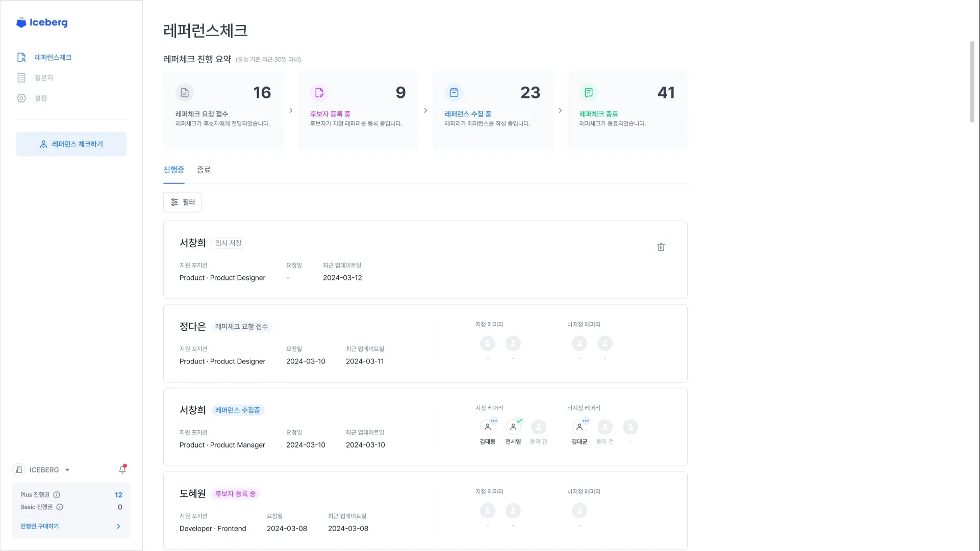This screenshot has height=551, width=980.
Task: Click Plus 진행권 info icon
Action: [x=57, y=495]
